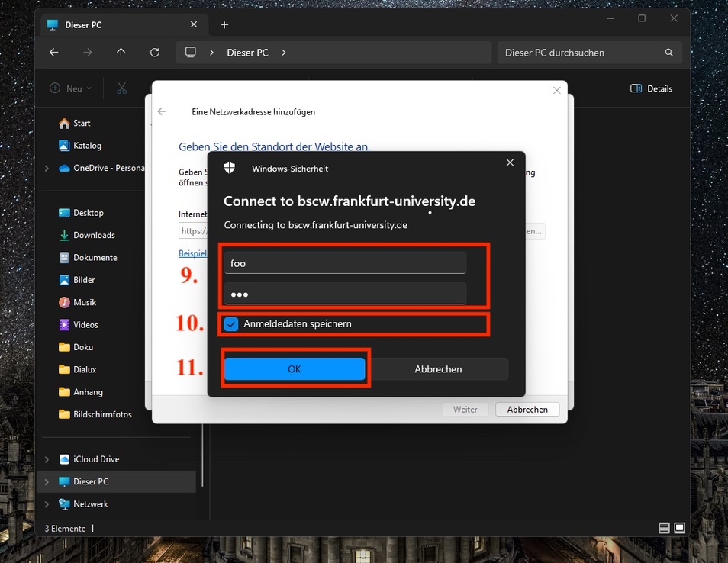Open the Beispiel link in the wizard
Image resolution: width=728 pixels, height=563 pixels.
192,253
